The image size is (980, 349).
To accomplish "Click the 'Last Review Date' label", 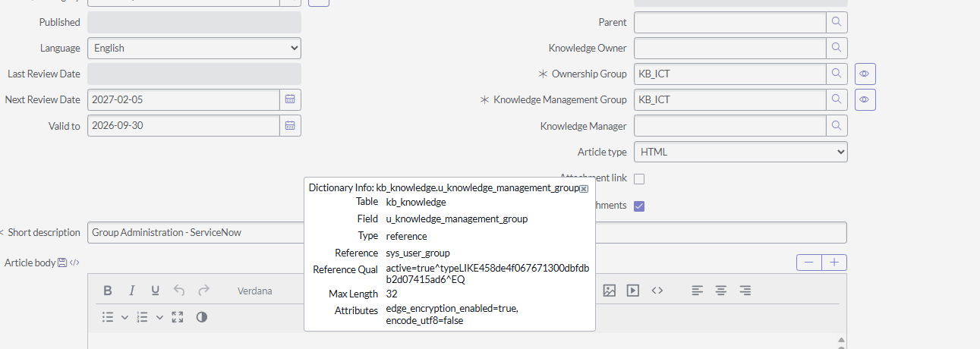I will pyautogui.click(x=44, y=74).
